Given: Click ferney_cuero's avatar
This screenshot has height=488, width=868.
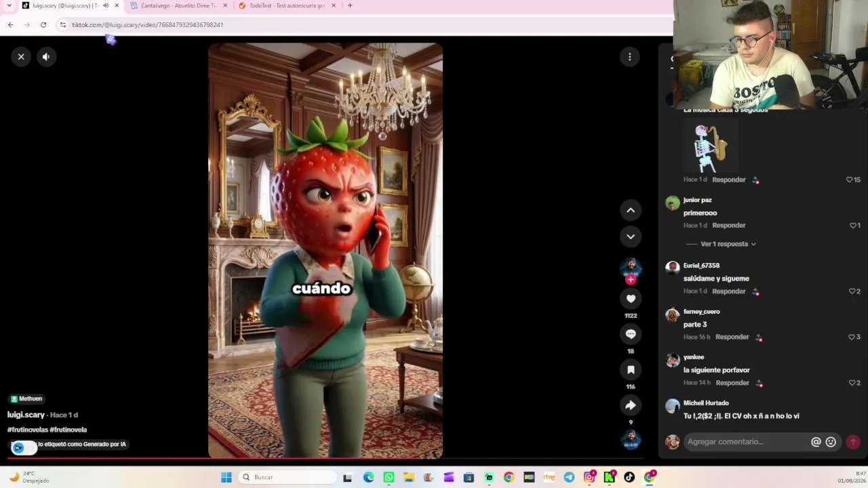Looking at the screenshot, I should click(672, 314).
